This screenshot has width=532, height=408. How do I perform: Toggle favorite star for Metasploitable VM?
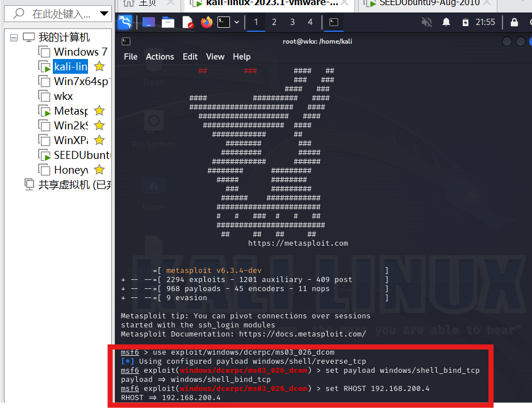pyautogui.click(x=99, y=111)
